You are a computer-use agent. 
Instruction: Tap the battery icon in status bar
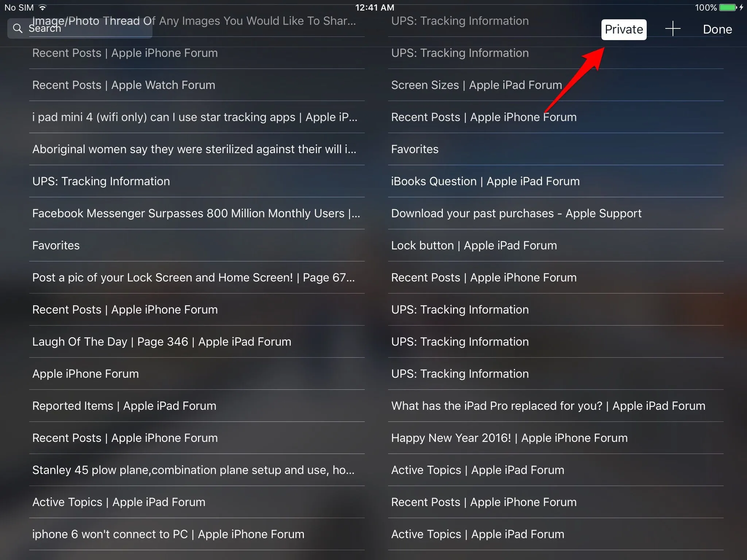point(728,7)
